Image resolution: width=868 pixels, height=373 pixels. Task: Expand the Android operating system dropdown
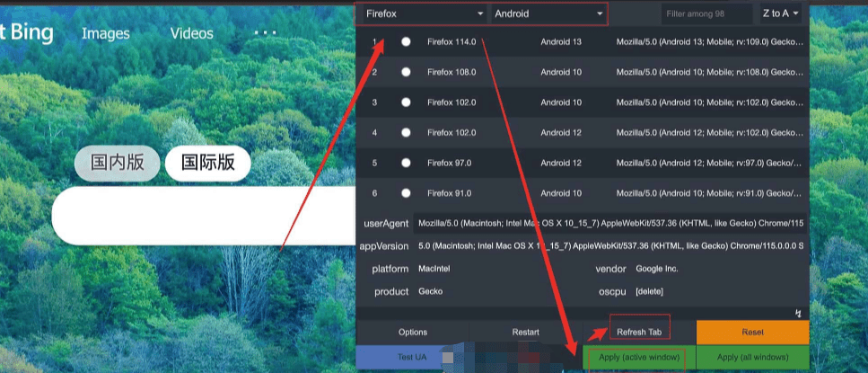548,13
